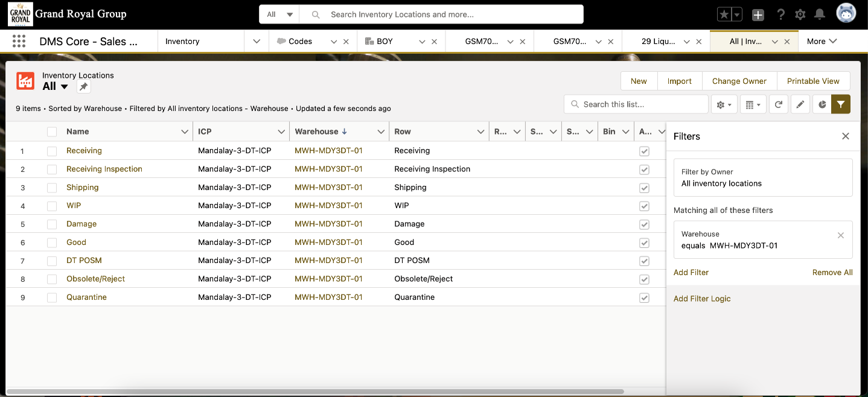Screen dimensions: 868x397
Task: Close the 29 Liqu... tab
Action: point(699,42)
